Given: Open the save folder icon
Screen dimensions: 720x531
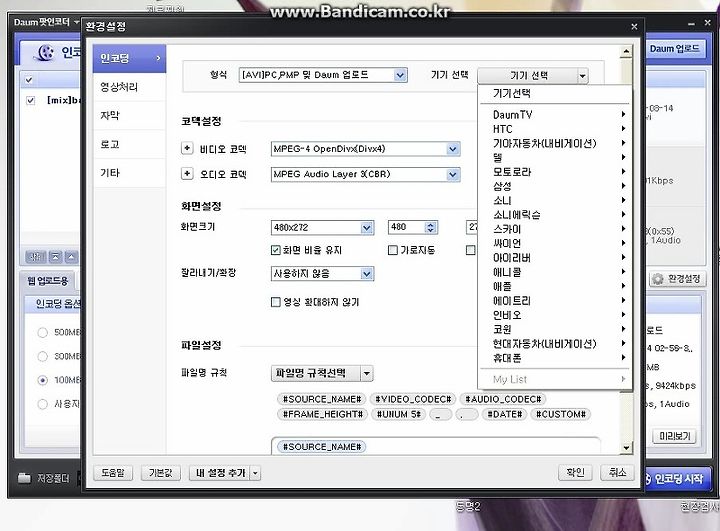Looking at the screenshot, I should coord(24,478).
